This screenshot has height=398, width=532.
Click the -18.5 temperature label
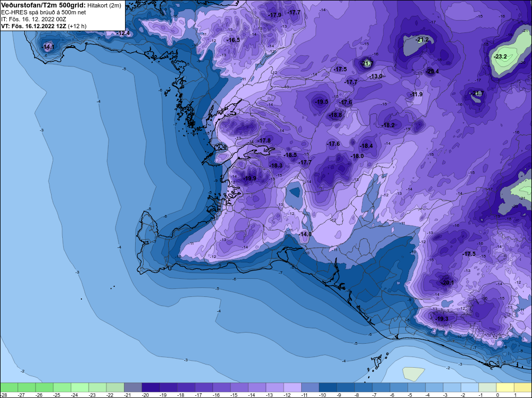[290, 155]
